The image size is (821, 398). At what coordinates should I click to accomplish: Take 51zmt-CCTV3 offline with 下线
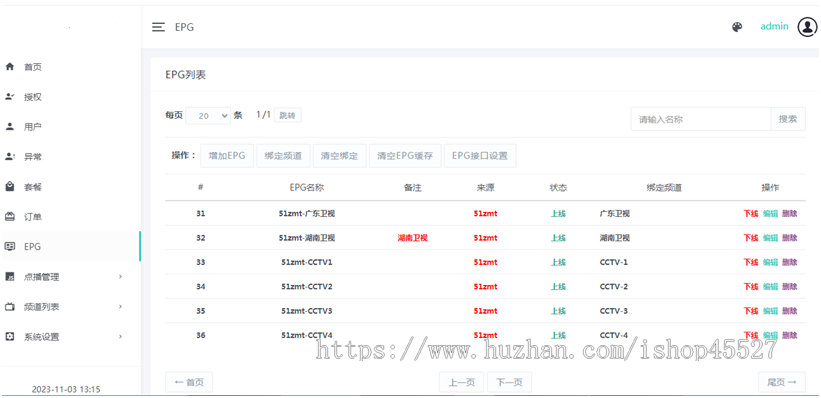click(751, 311)
